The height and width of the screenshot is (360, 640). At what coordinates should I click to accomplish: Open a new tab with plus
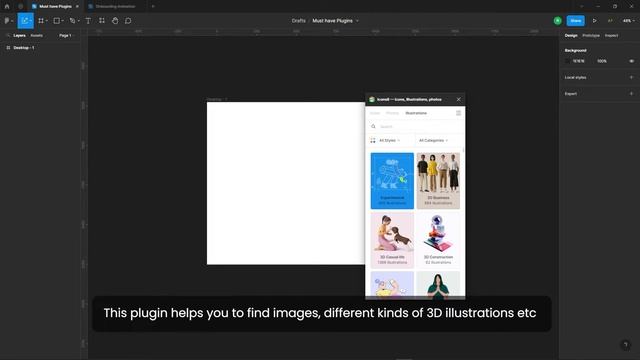coord(153,6)
